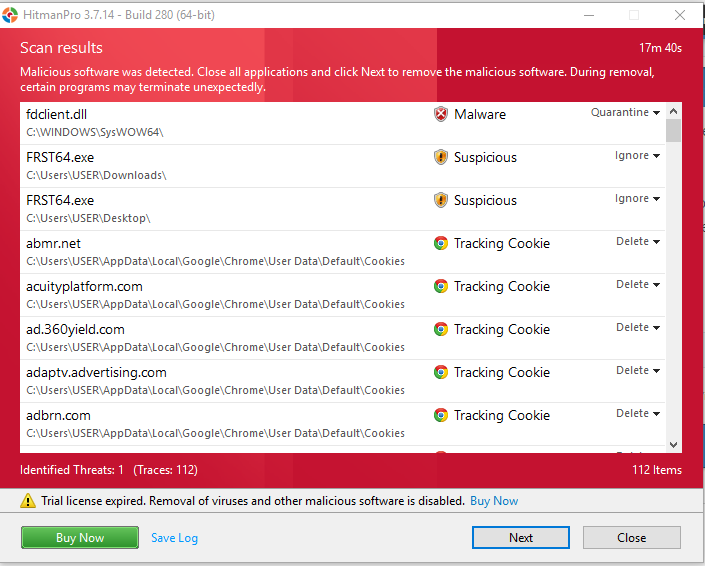This screenshot has width=705, height=566.
Task: Open the Delete dropdown for abmr.net
Action: point(638,241)
